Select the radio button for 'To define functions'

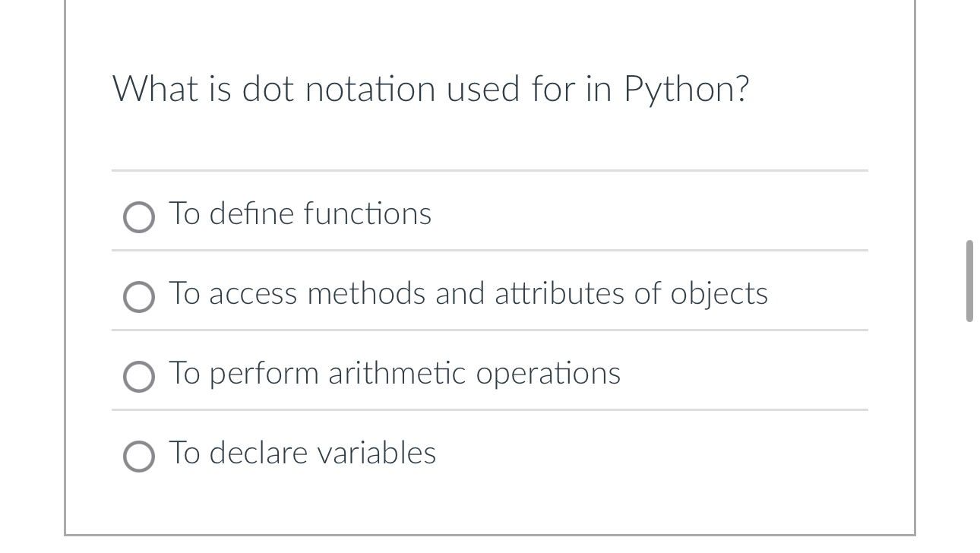tap(139, 218)
